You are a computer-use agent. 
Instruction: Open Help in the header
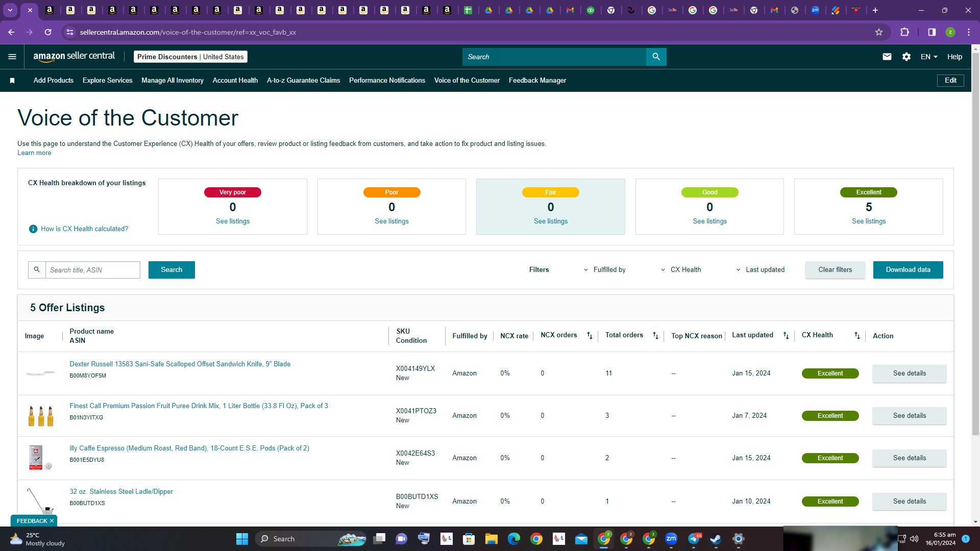[954, 57]
